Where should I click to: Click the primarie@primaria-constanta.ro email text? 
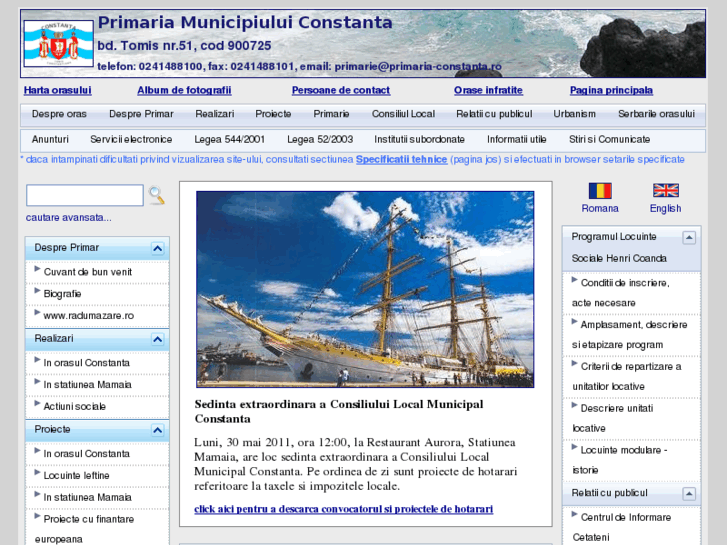pyautogui.click(x=418, y=67)
